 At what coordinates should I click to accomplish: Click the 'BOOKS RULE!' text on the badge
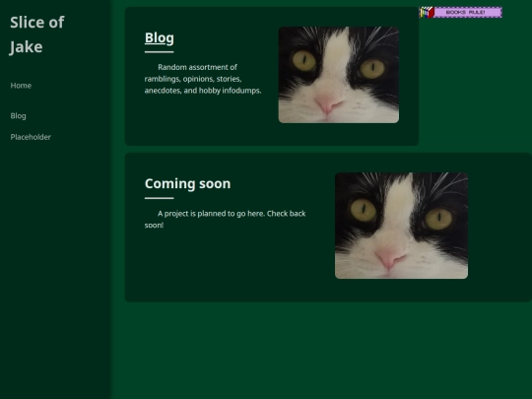pyautogui.click(x=465, y=12)
